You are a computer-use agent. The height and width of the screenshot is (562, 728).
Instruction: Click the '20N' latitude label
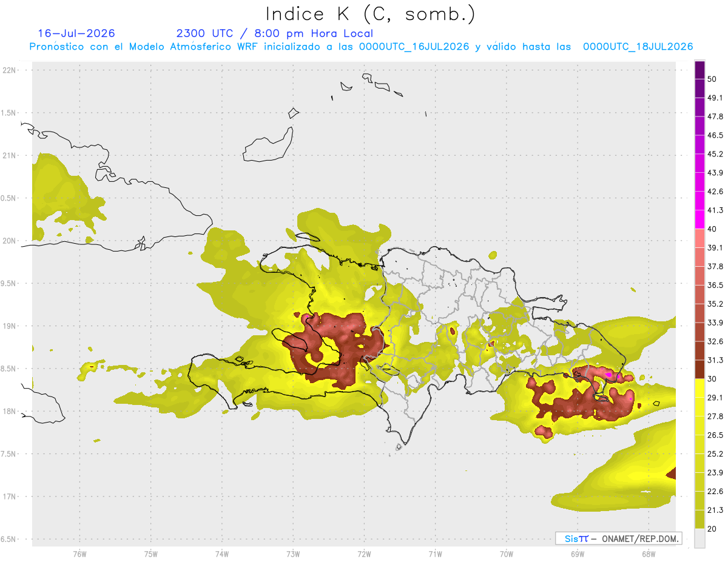(10, 241)
